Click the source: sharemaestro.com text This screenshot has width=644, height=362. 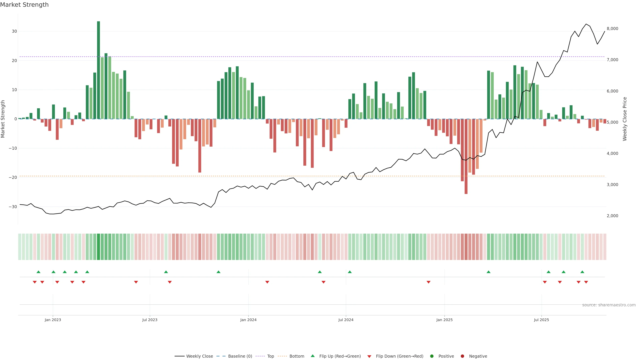click(609, 305)
